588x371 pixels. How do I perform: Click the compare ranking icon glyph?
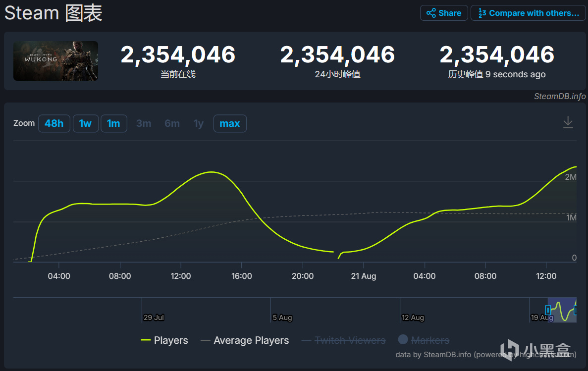[482, 13]
